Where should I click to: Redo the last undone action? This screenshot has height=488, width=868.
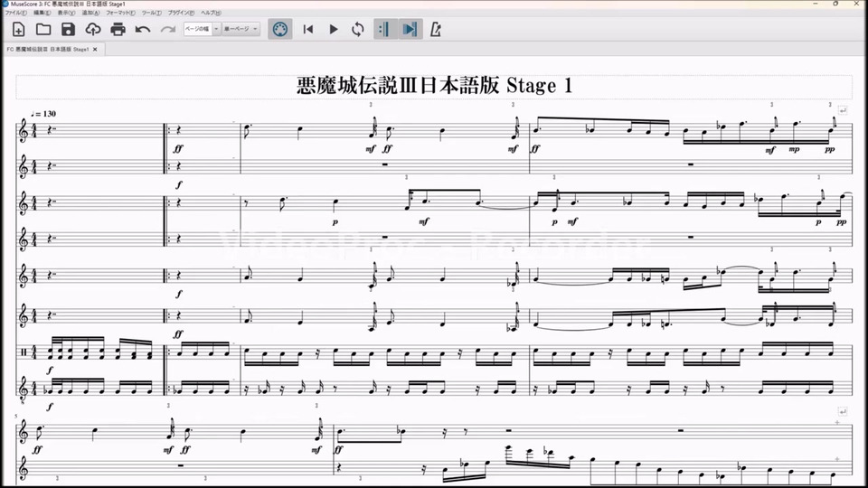coord(168,29)
